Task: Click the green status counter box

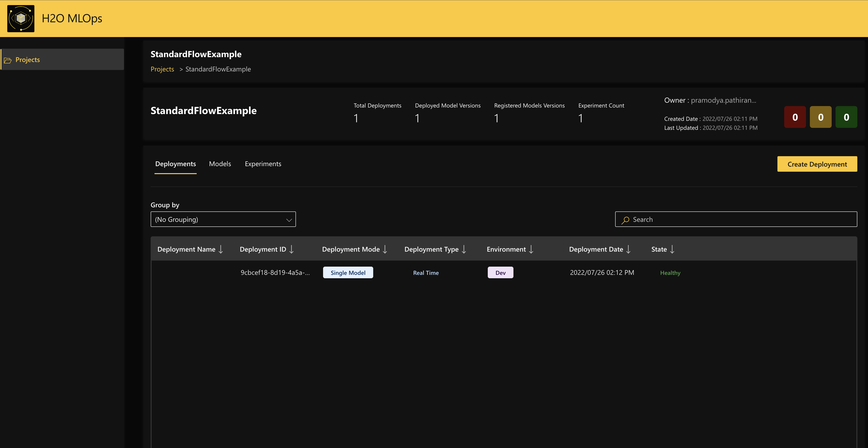Action: tap(846, 117)
